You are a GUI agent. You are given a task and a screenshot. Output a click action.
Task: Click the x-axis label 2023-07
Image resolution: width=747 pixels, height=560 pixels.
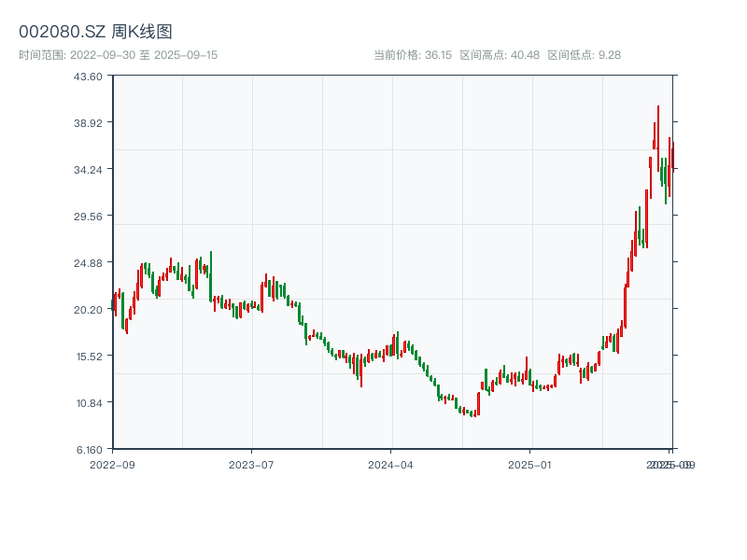[x=251, y=465]
